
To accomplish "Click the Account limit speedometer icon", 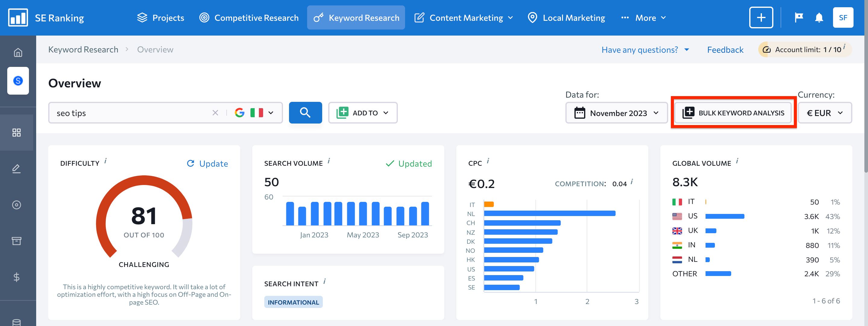I will click(x=766, y=49).
